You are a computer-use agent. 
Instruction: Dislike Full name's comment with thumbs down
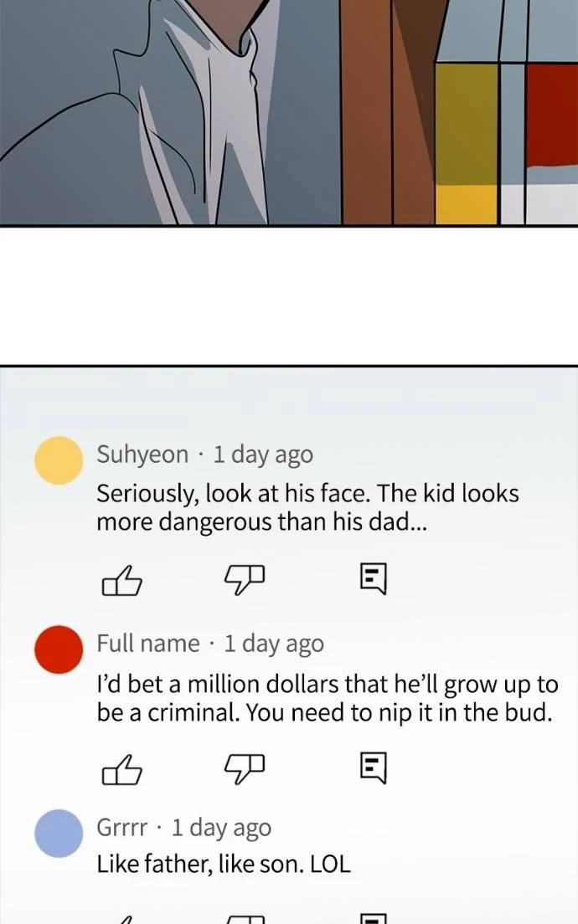[244, 770]
